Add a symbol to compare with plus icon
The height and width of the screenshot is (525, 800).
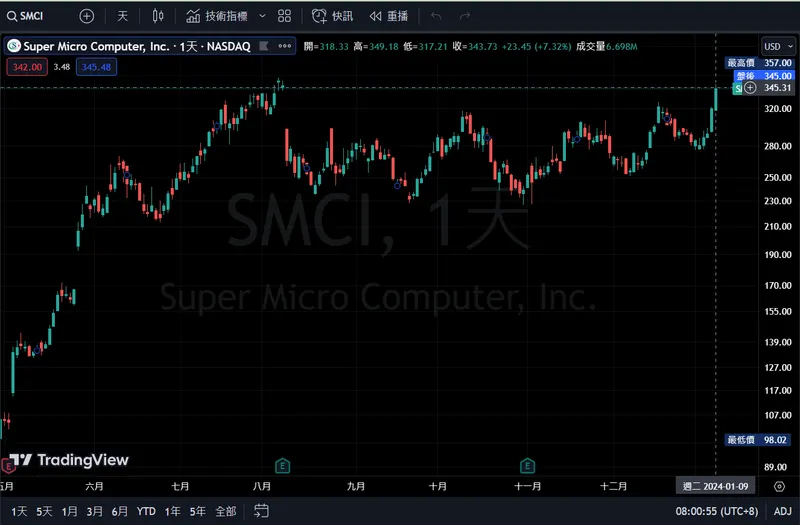(x=87, y=16)
